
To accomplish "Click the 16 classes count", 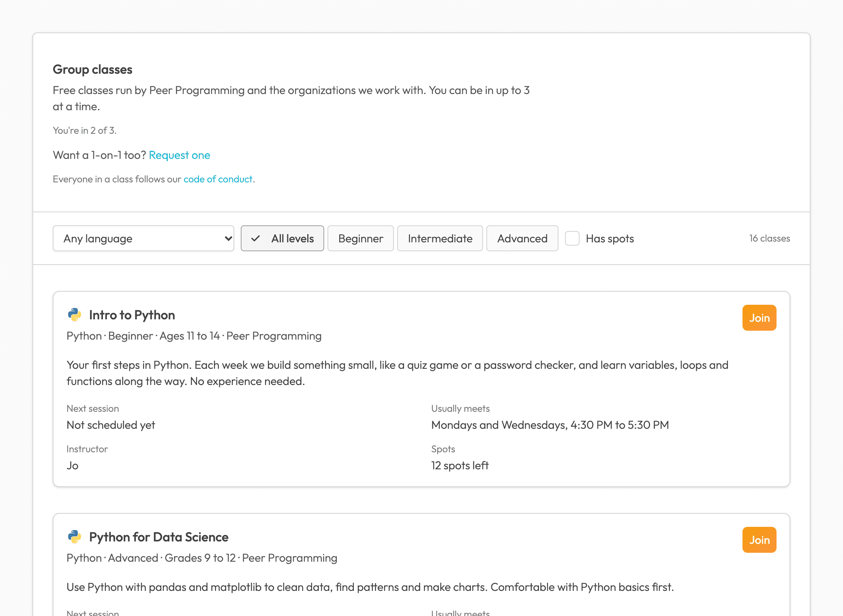I will [770, 238].
